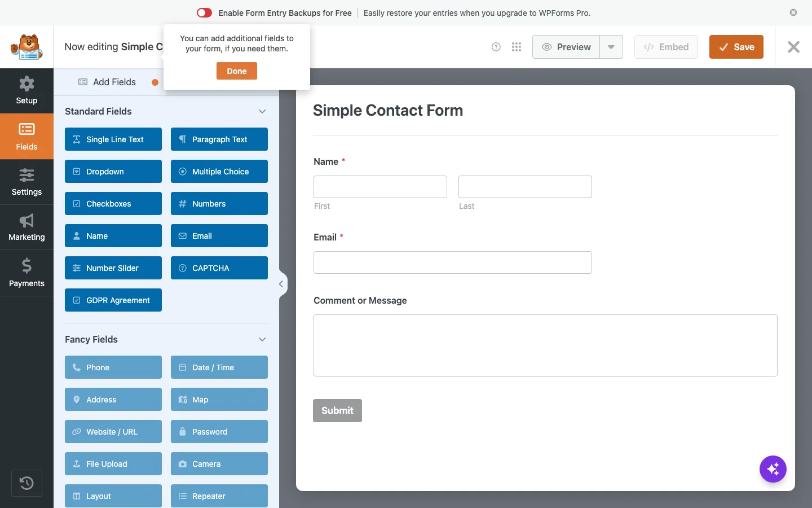The width and height of the screenshot is (812, 508).
Task: Select the Add Fields tab
Action: [107, 82]
